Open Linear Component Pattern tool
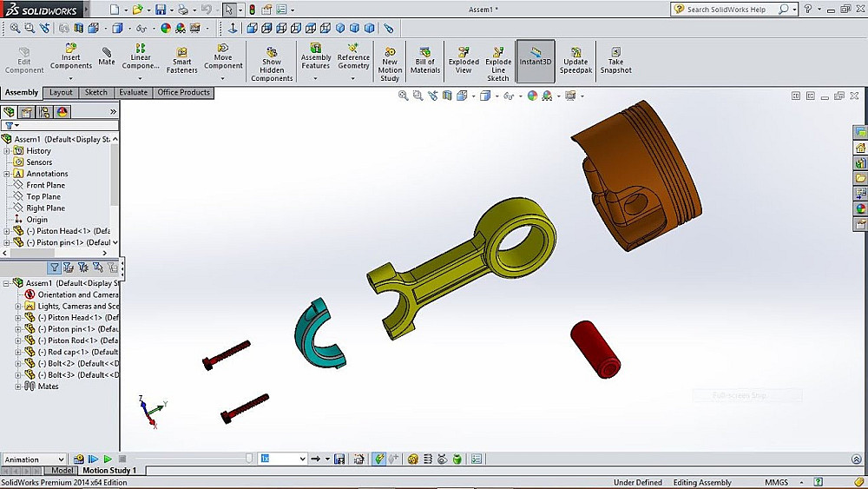 [140, 56]
